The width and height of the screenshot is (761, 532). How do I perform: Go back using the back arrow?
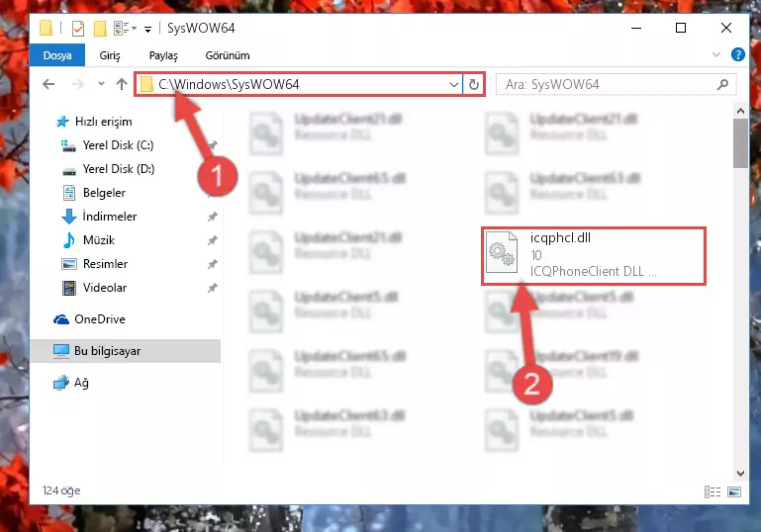click(48, 84)
